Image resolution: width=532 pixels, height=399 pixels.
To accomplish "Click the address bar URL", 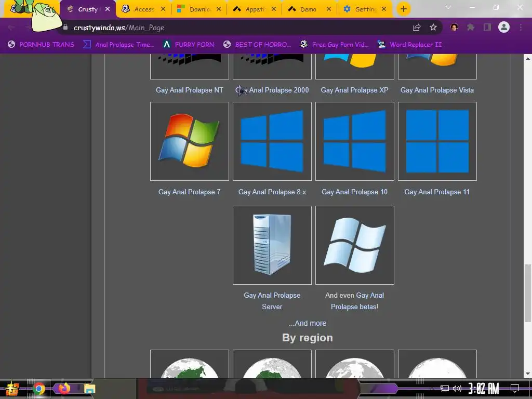I will (119, 28).
